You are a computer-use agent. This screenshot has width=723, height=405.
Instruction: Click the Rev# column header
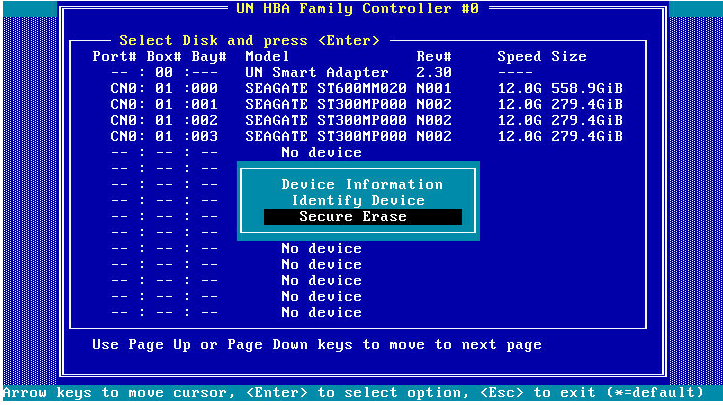434,56
